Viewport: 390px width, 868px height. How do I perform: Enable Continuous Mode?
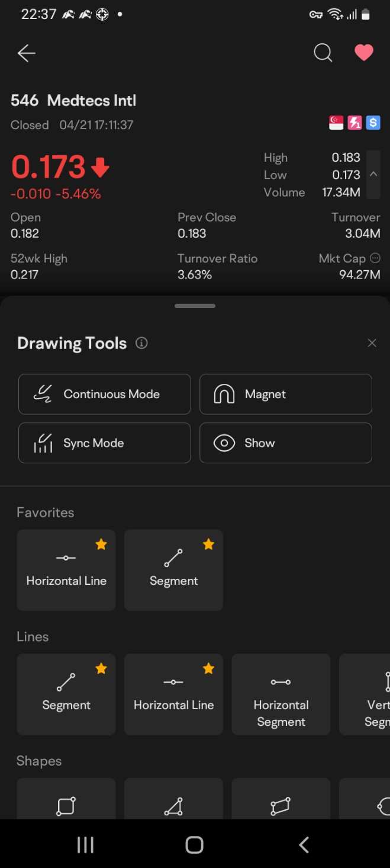pyautogui.click(x=105, y=394)
